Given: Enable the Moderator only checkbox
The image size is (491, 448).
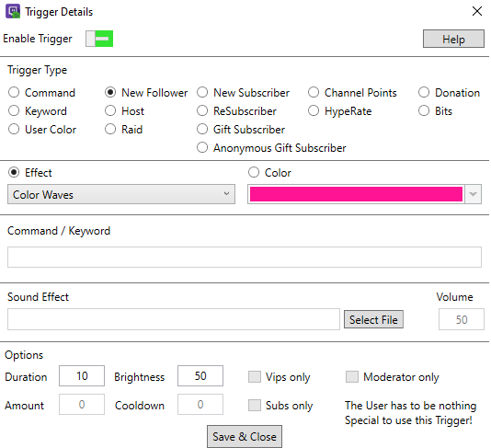Looking at the screenshot, I should click(352, 376).
